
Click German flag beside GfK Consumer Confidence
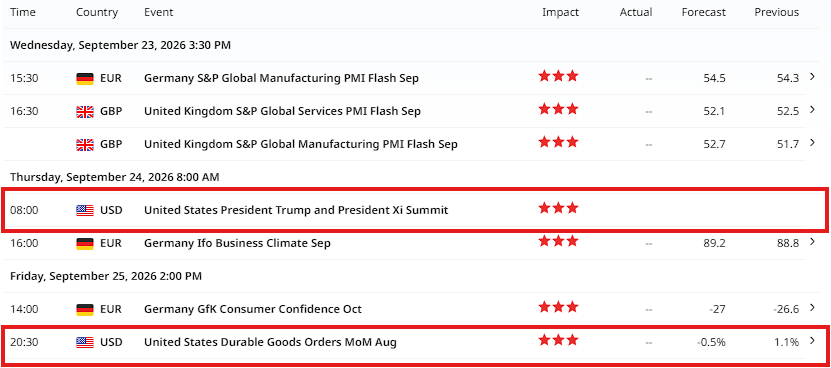[85, 309]
